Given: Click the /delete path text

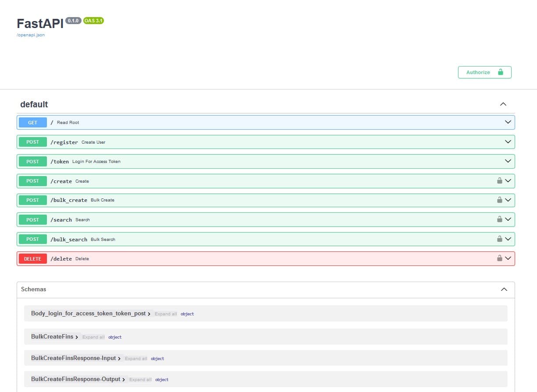Looking at the screenshot, I should pyautogui.click(x=61, y=259).
